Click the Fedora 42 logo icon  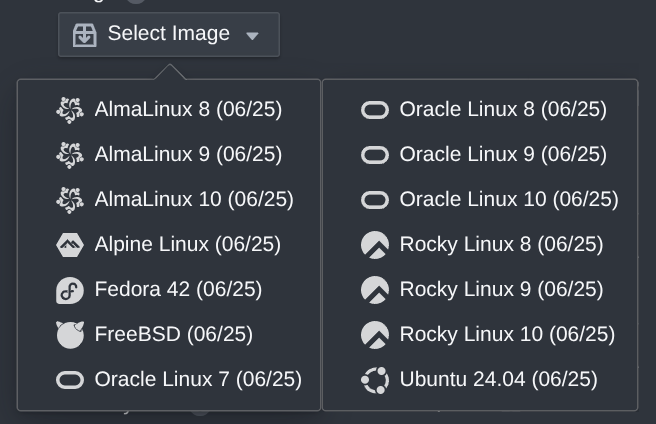coord(70,290)
